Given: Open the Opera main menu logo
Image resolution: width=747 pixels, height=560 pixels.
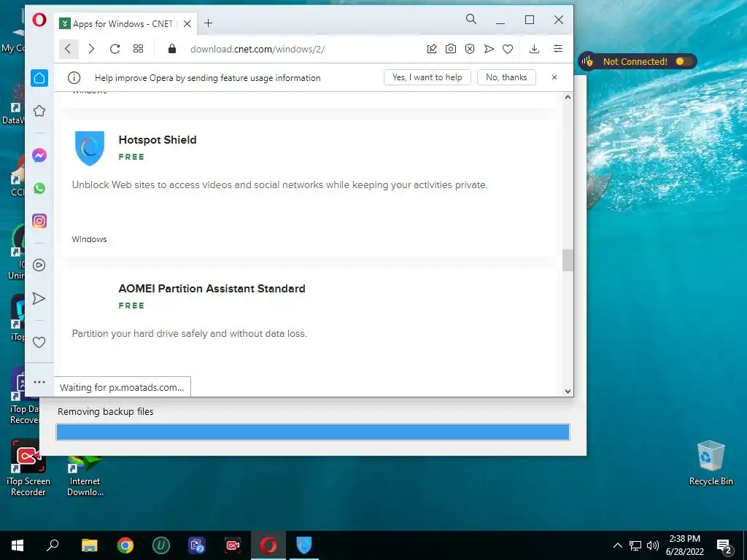Looking at the screenshot, I should pos(39,20).
